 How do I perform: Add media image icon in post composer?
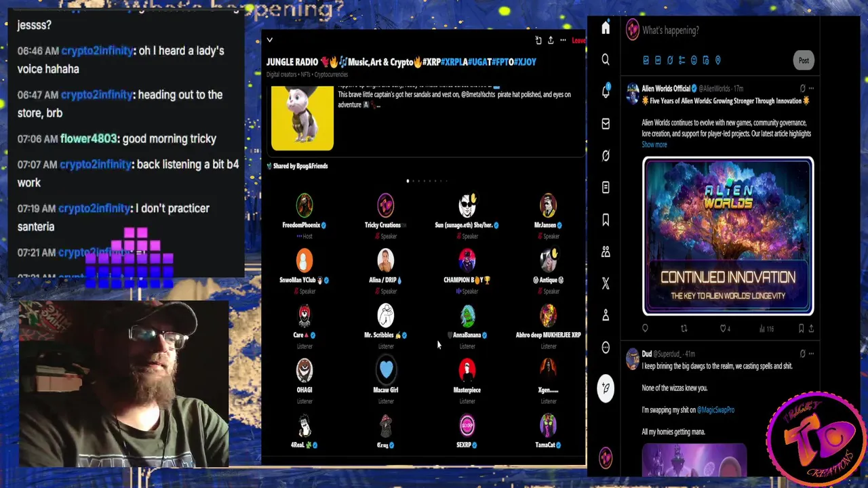(646, 60)
